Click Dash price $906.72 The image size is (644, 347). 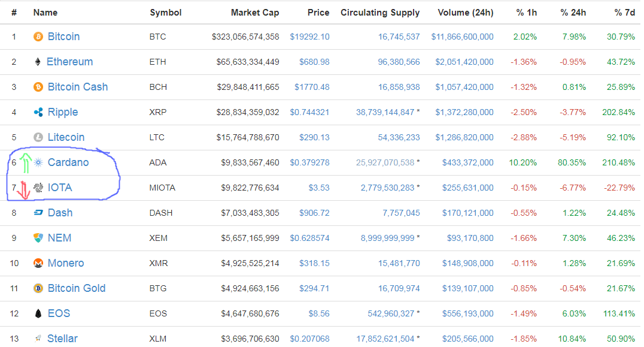click(314, 213)
